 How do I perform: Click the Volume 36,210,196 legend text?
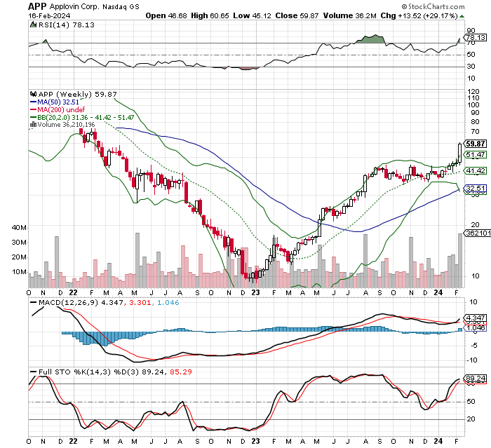tap(66, 125)
